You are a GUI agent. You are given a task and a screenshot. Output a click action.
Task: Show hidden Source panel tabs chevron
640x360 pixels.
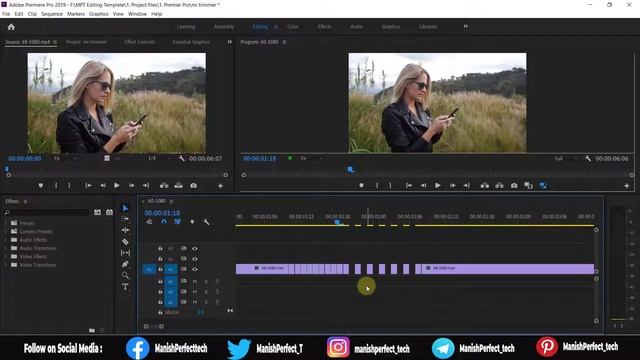click(x=230, y=42)
